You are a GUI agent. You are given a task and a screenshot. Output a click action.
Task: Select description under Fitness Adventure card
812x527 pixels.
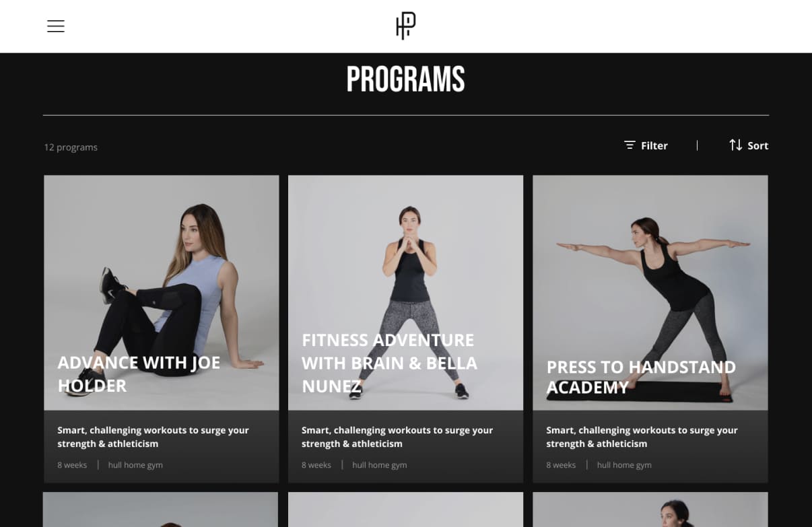(397, 437)
